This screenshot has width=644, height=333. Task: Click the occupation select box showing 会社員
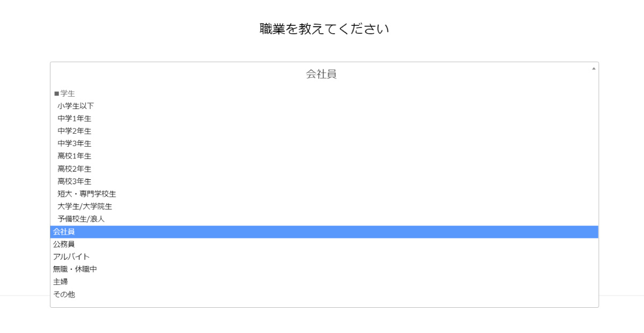[321, 74]
